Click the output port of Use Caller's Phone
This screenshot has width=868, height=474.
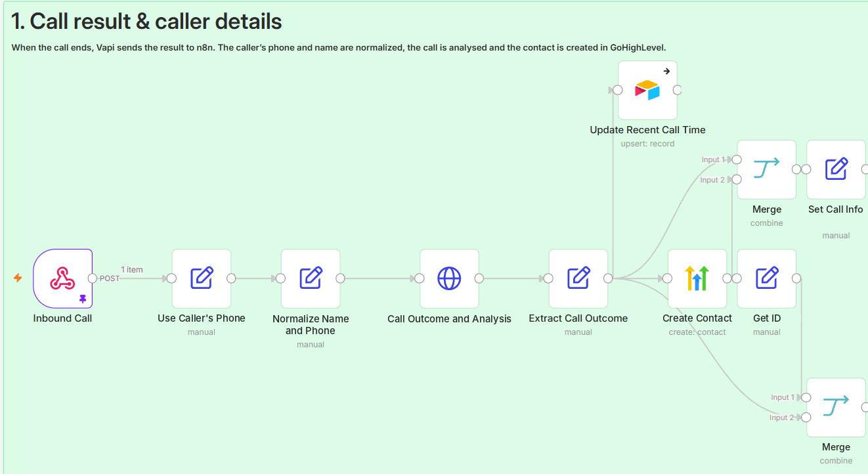pyautogui.click(x=231, y=278)
